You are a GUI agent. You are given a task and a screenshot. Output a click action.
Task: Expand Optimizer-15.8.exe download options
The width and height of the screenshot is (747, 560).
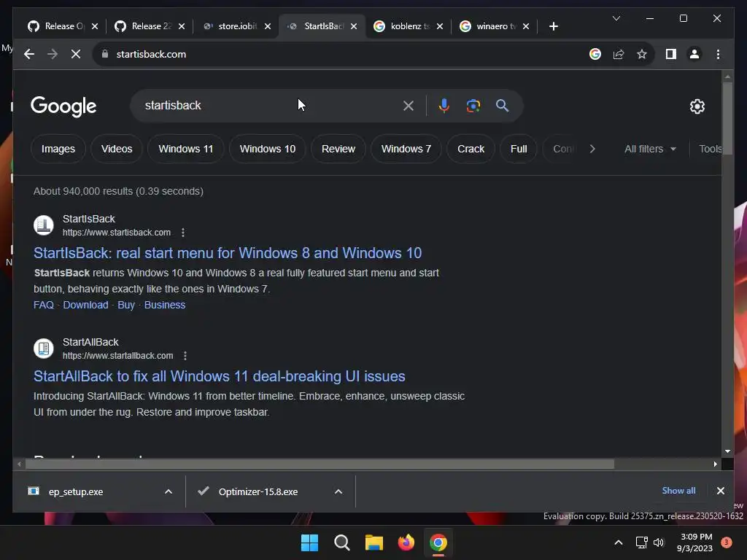[338, 491]
